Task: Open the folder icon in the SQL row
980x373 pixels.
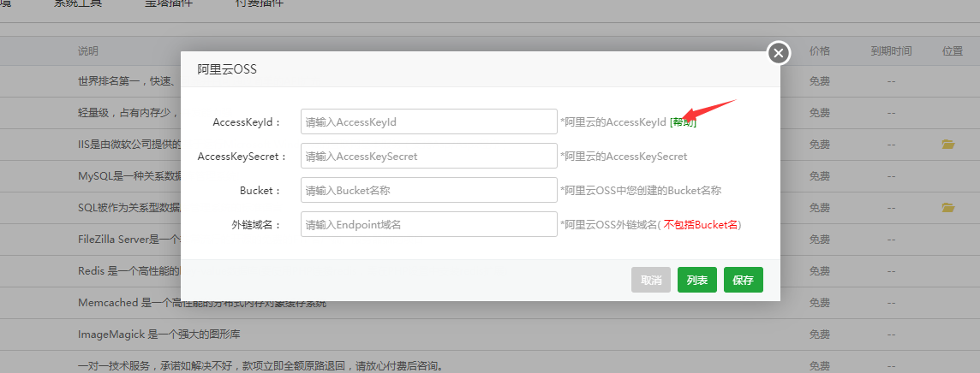Action: point(948,207)
